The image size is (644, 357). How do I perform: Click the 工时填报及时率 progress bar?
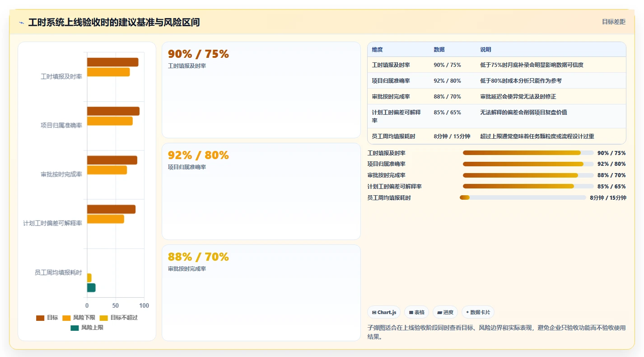click(x=528, y=153)
